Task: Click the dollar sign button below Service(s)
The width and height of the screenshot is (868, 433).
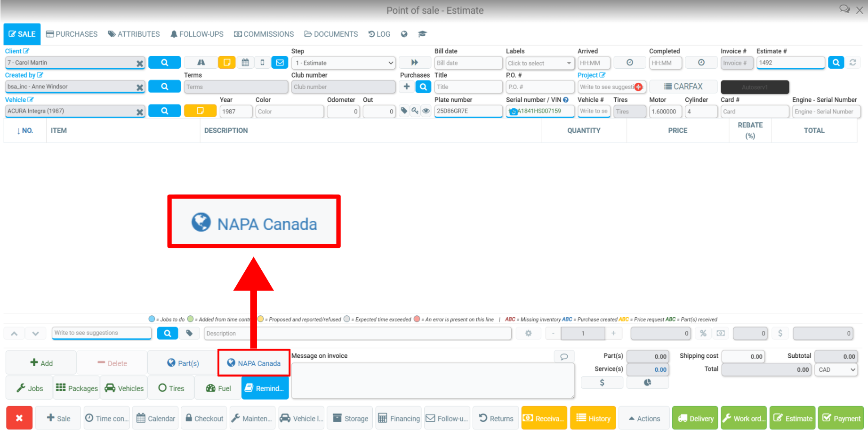Action: coord(602,383)
